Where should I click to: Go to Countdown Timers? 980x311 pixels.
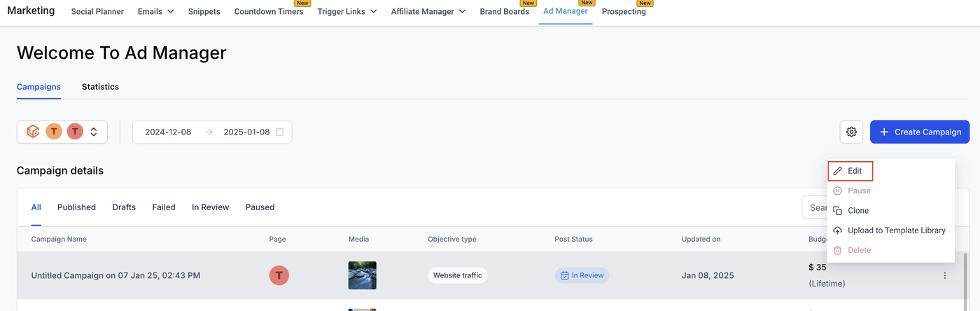click(x=269, y=11)
